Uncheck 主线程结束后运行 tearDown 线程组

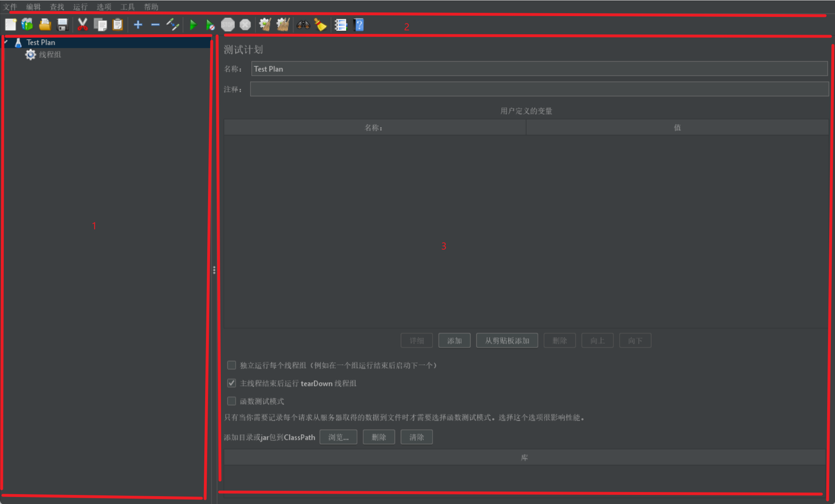[232, 383]
